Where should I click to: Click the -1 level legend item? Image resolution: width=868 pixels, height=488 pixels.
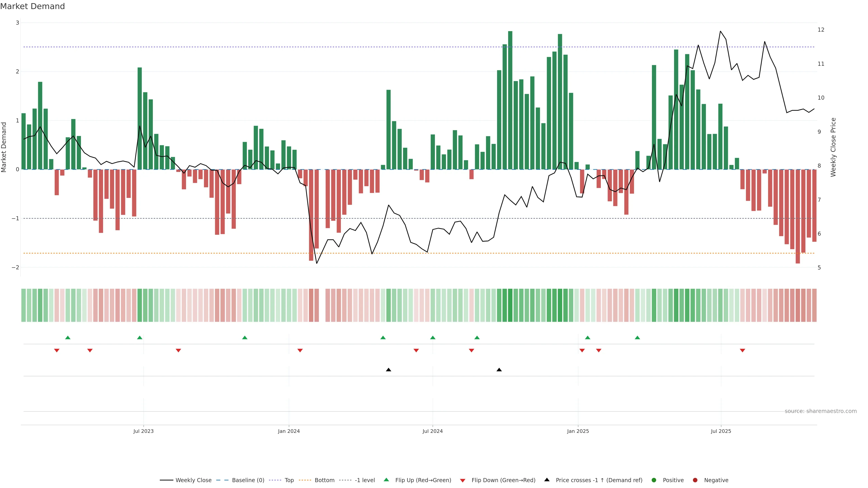pos(365,480)
